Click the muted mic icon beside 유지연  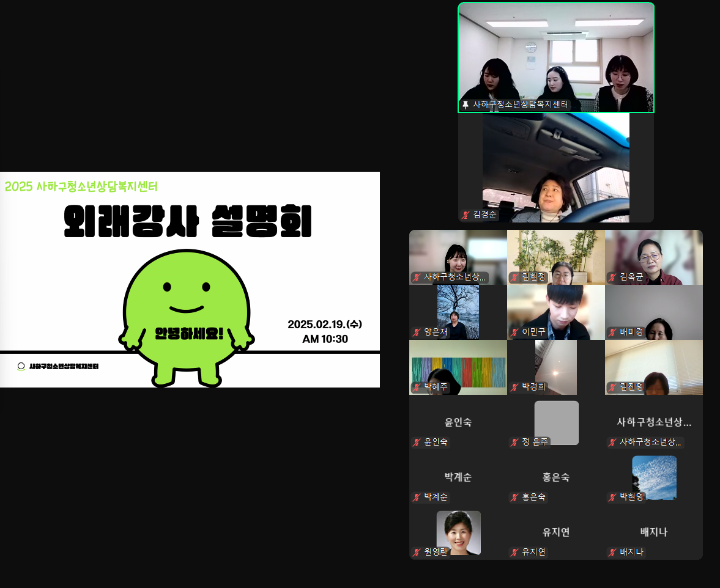pos(515,553)
